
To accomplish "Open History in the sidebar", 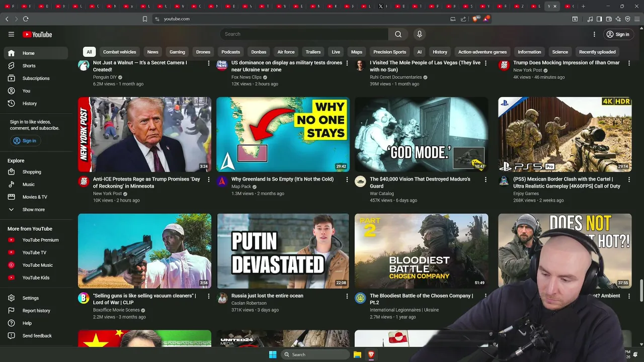I will click(x=35, y=104).
